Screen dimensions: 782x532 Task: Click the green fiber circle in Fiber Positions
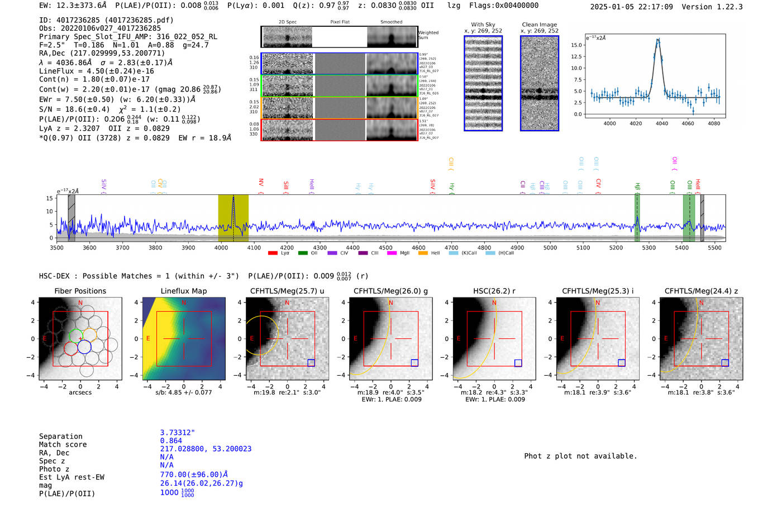(75, 336)
